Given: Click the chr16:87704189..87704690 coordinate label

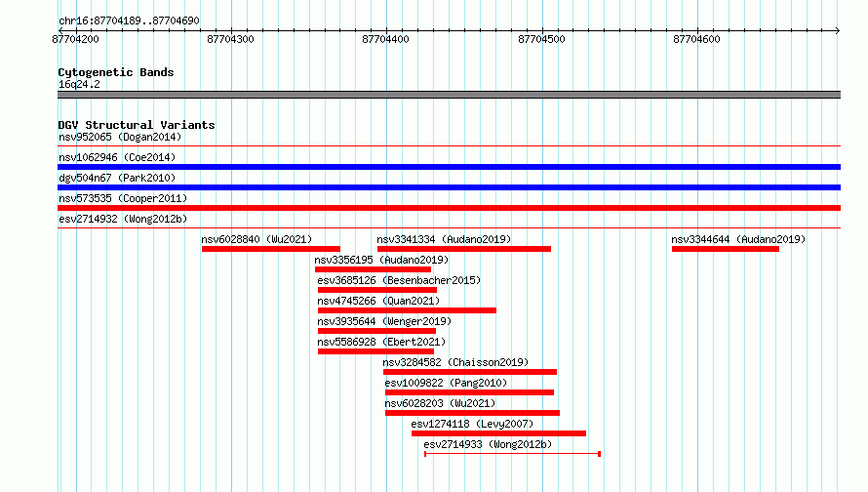Looking at the screenshot, I should (x=129, y=20).
